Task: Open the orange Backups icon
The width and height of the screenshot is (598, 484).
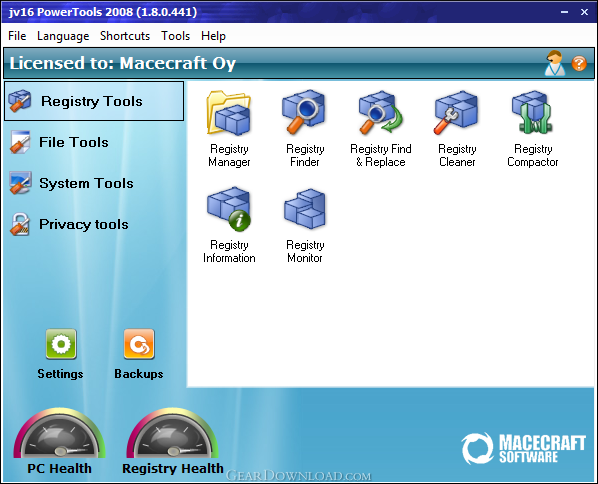Action: click(x=139, y=344)
